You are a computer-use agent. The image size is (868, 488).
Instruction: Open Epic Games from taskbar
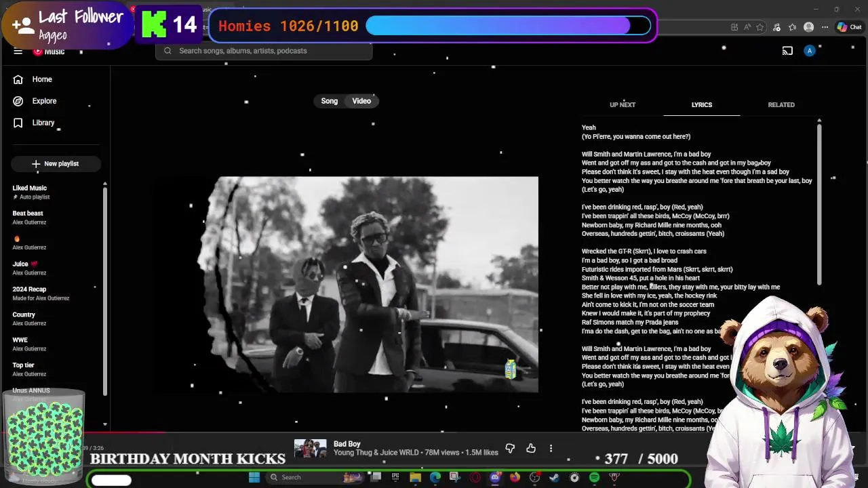click(x=395, y=477)
